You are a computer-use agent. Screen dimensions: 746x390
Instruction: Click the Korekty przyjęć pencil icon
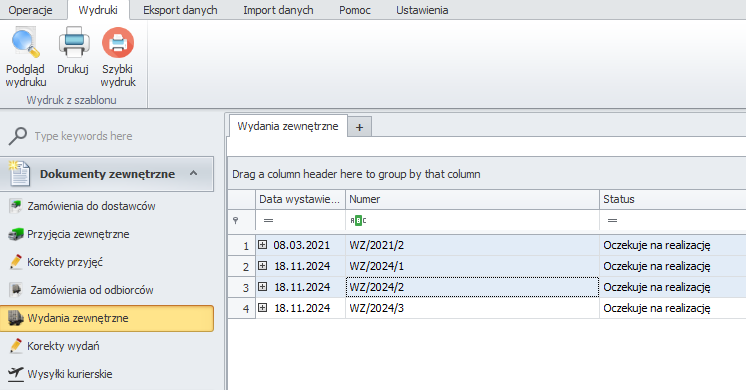16,262
